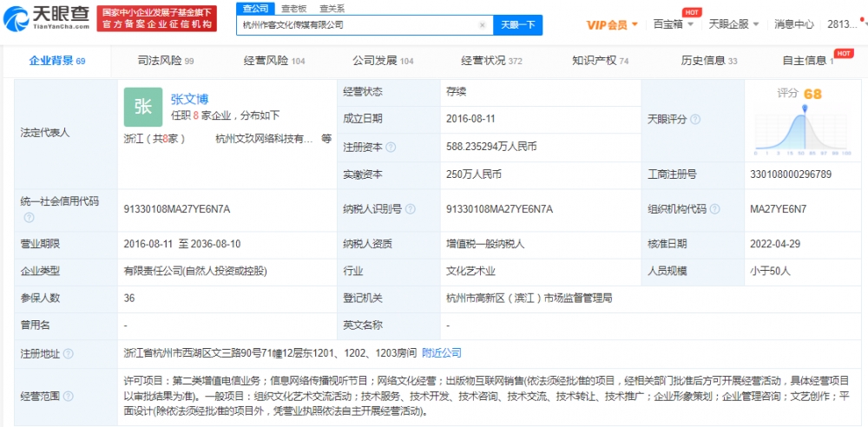Open the account 2813... menu
Image resolution: width=868 pixels, height=427 pixels.
[x=842, y=24]
